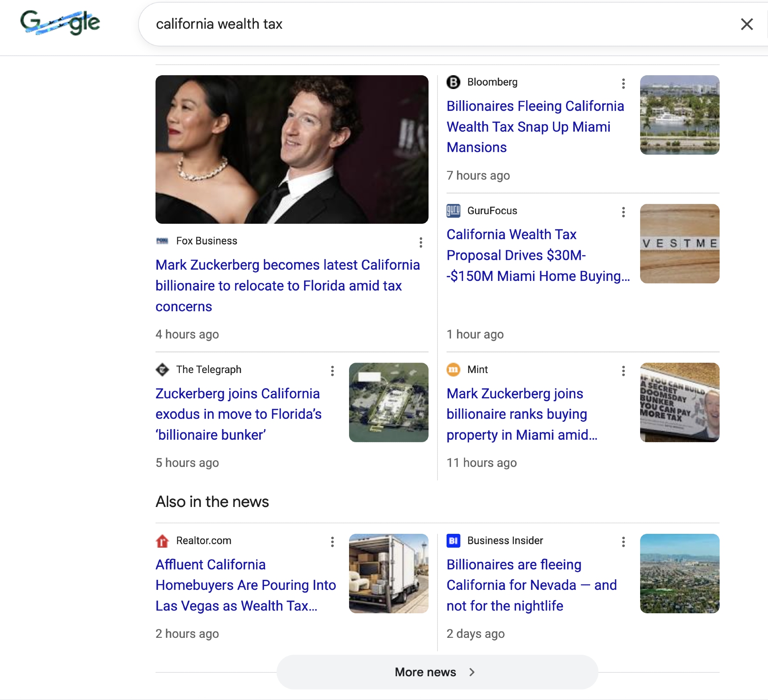Click the More news button
The height and width of the screenshot is (700, 768).
pyautogui.click(x=437, y=672)
